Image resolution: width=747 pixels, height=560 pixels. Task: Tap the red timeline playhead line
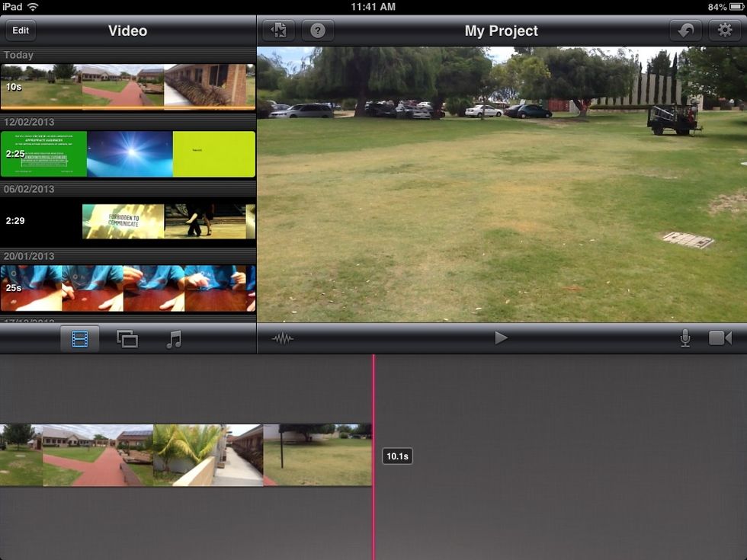[x=373, y=457]
